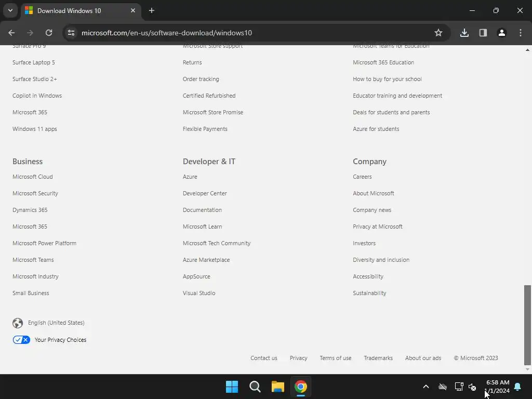Open Careers link
532x399 pixels.
(362, 177)
